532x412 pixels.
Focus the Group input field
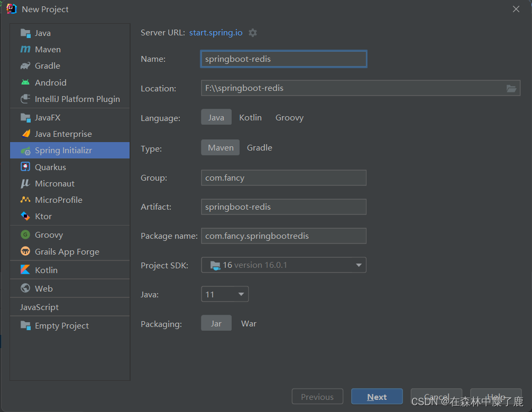coord(283,177)
